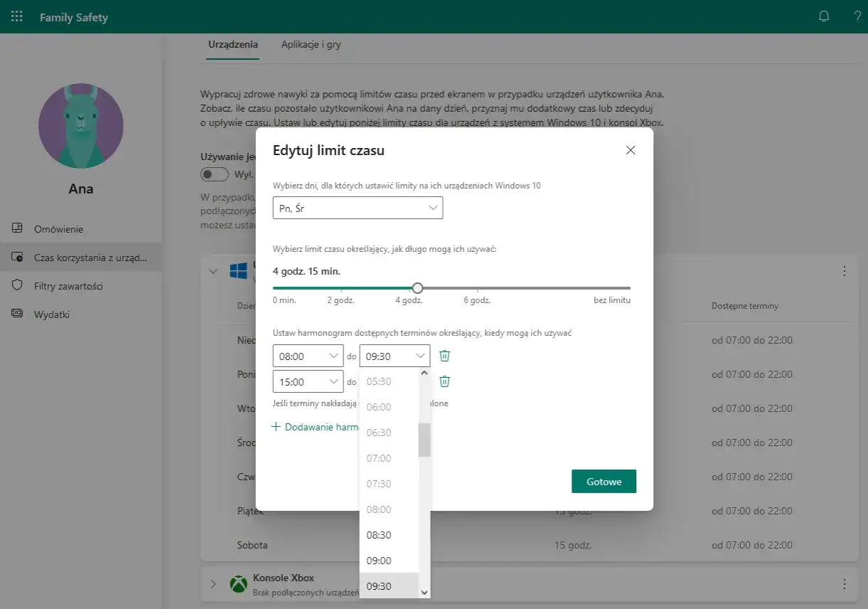Click the Gotowe button

[x=604, y=482]
